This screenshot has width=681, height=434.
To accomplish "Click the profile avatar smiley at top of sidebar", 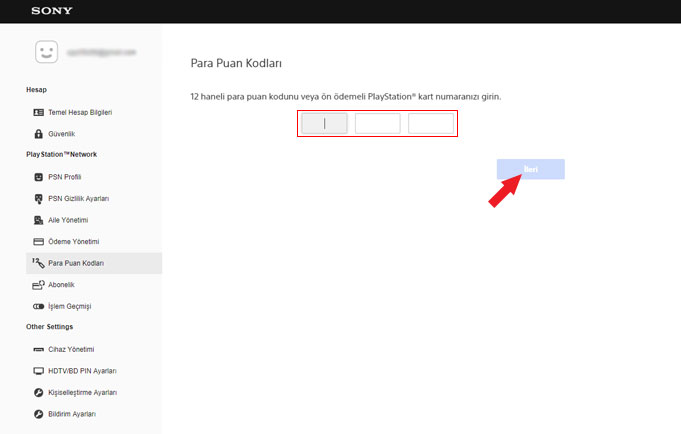I will click(46, 51).
